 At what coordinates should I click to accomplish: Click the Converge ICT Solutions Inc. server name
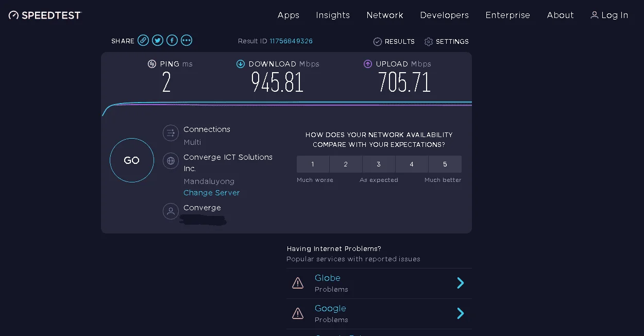point(228,163)
